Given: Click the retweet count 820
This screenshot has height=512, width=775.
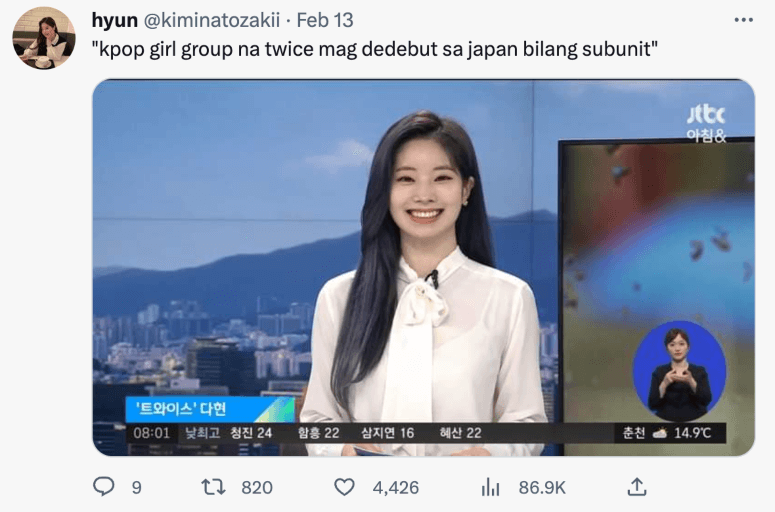Looking at the screenshot, I should pos(257,488).
